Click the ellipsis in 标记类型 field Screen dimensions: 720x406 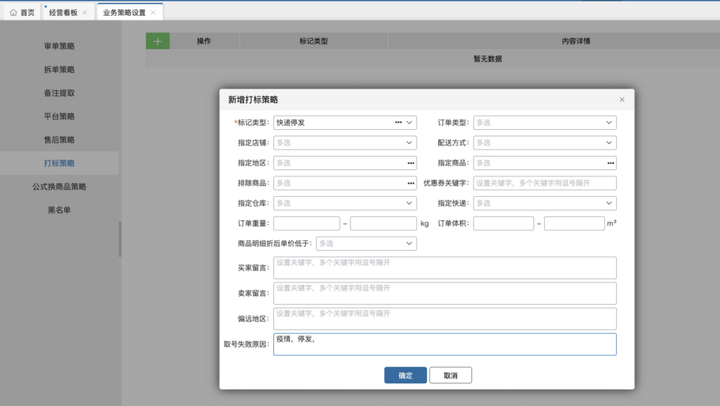pos(398,123)
